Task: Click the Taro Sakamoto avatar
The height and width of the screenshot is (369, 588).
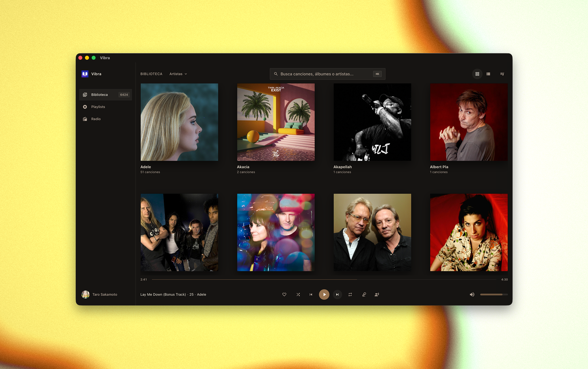Action: [86, 295]
